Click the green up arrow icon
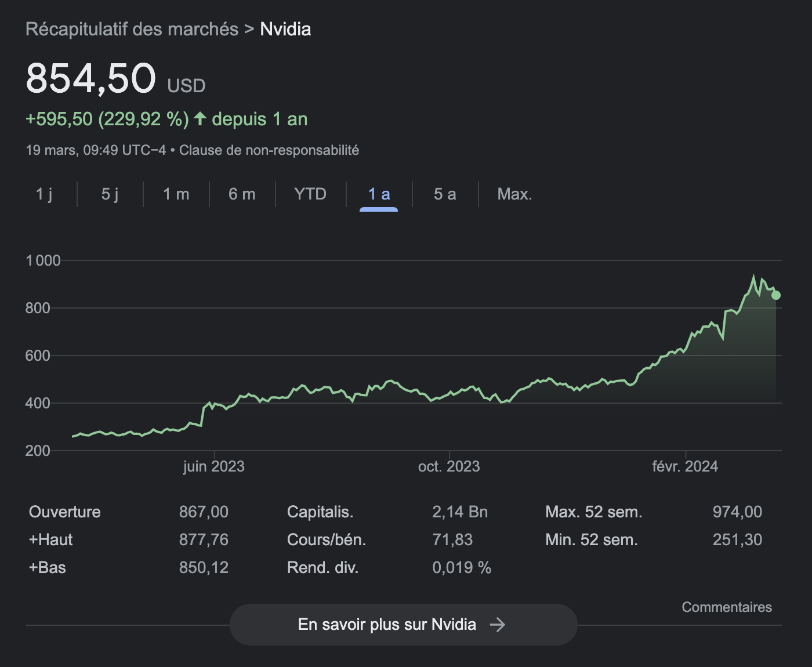 click(200, 119)
